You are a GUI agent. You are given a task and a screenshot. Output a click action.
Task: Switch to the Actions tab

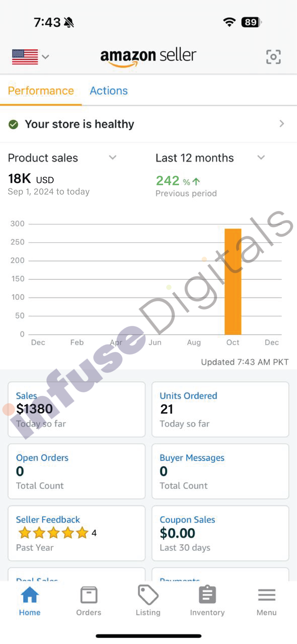click(109, 91)
